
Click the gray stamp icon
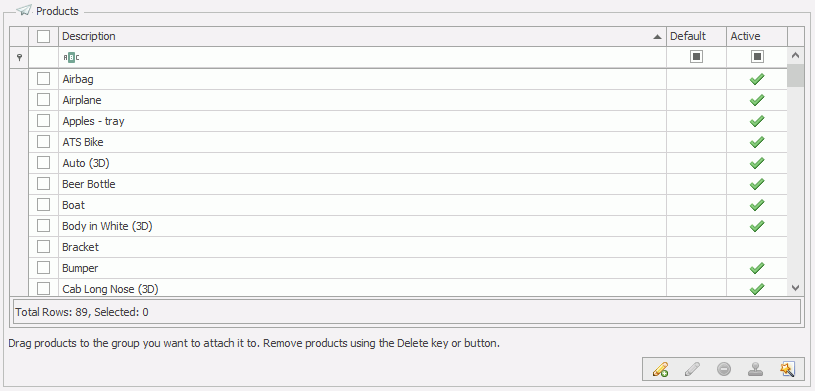click(x=755, y=370)
